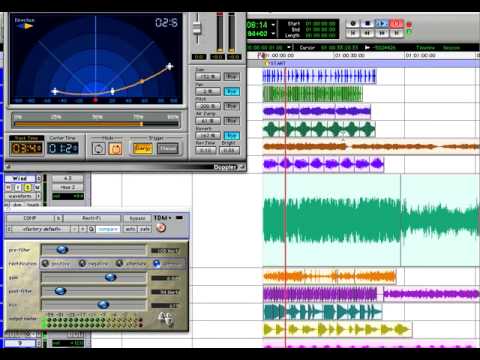This screenshot has width=480, height=360.
Task: Click the Timeline label in the black bar
Action: point(425,48)
